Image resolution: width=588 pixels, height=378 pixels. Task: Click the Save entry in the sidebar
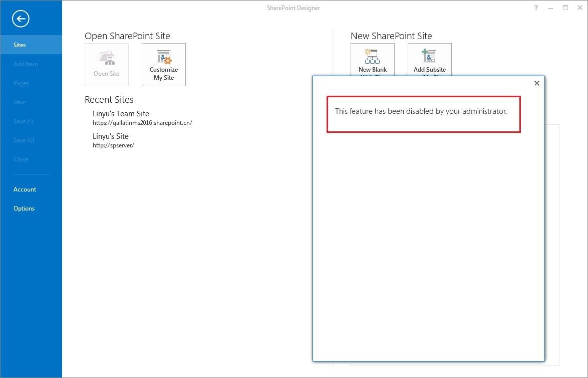31,102
